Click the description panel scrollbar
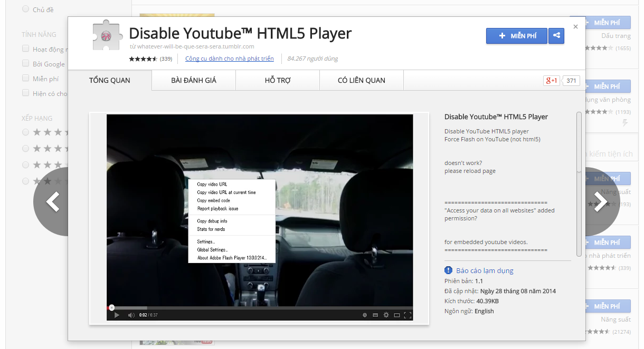This screenshot has height=349, width=644. click(579, 142)
